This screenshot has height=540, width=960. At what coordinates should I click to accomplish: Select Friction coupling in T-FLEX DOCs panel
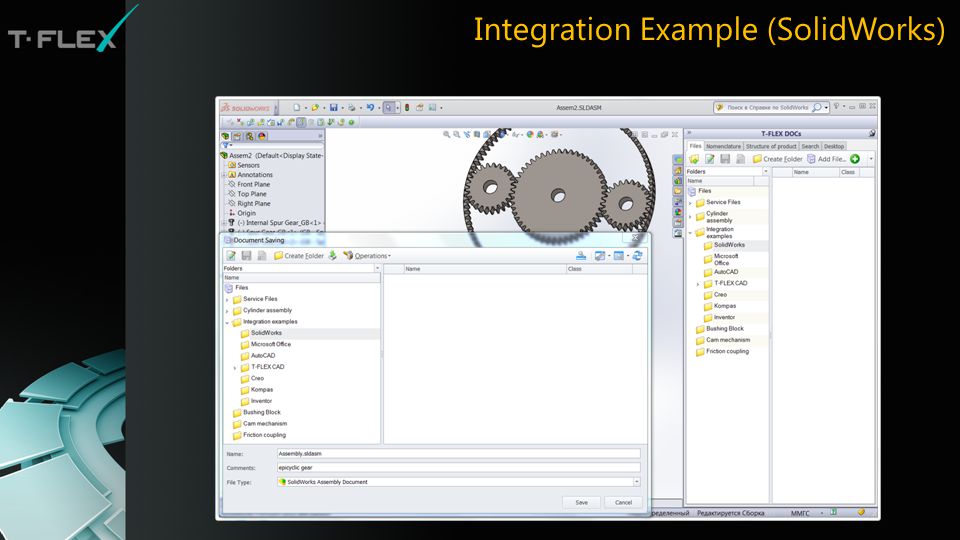tap(727, 351)
